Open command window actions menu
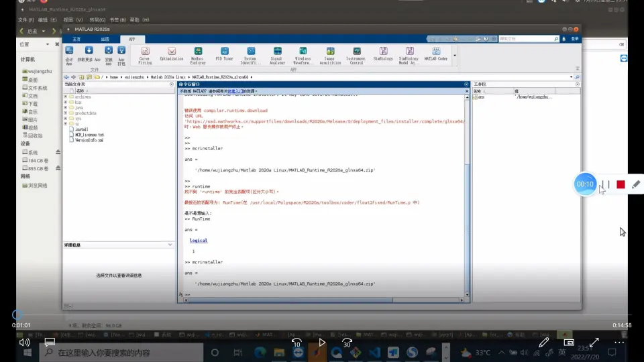The width and height of the screenshot is (644, 362). pos(466,84)
